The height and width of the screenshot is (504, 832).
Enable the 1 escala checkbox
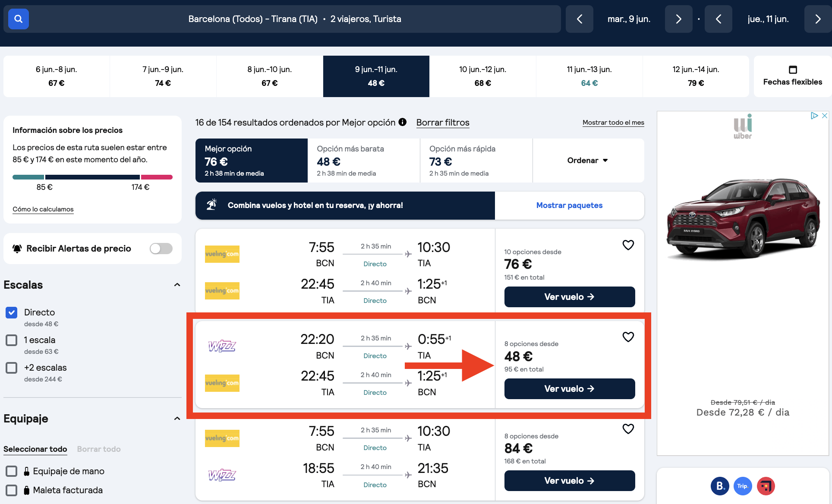[12, 340]
